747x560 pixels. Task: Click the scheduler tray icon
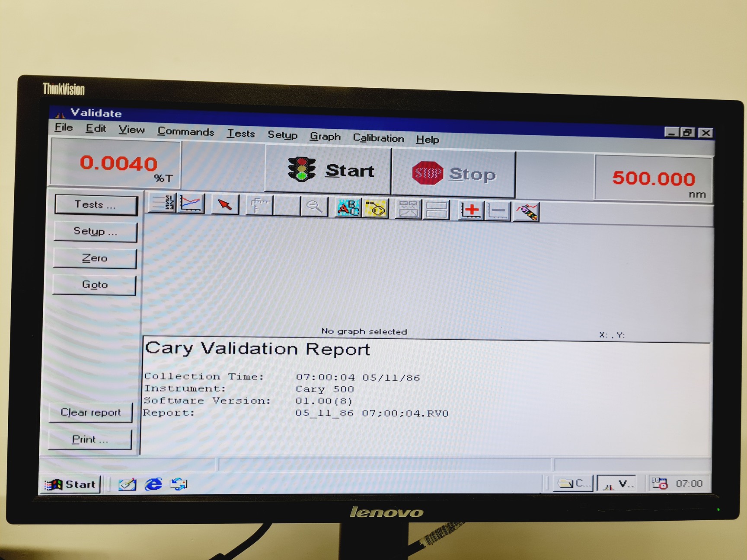[660, 483]
